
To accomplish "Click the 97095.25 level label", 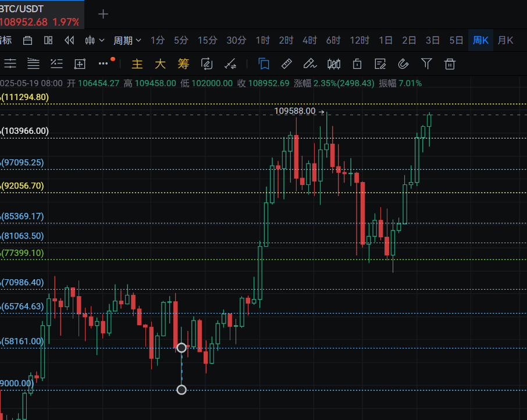I will (22, 163).
